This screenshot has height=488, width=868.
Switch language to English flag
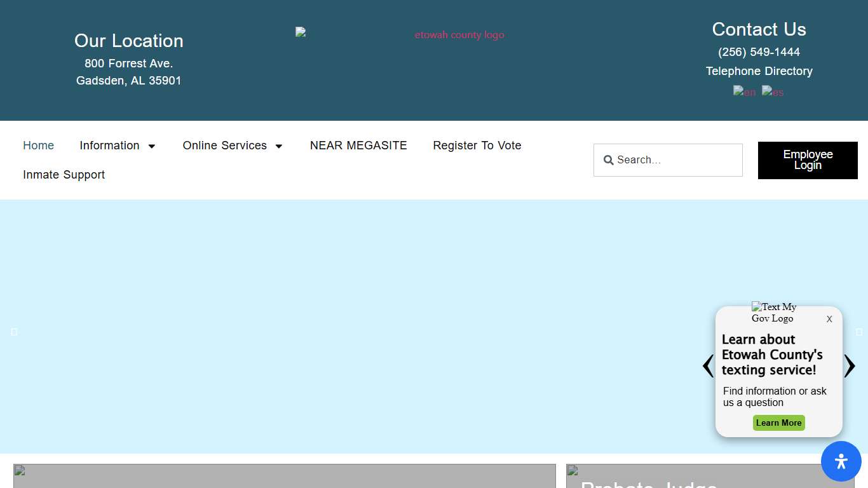745,91
